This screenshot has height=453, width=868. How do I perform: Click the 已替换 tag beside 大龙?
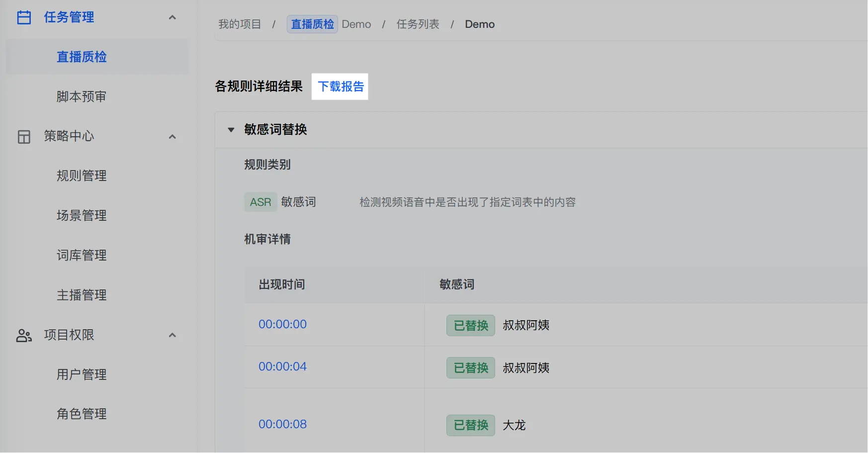(x=471, y=425)
